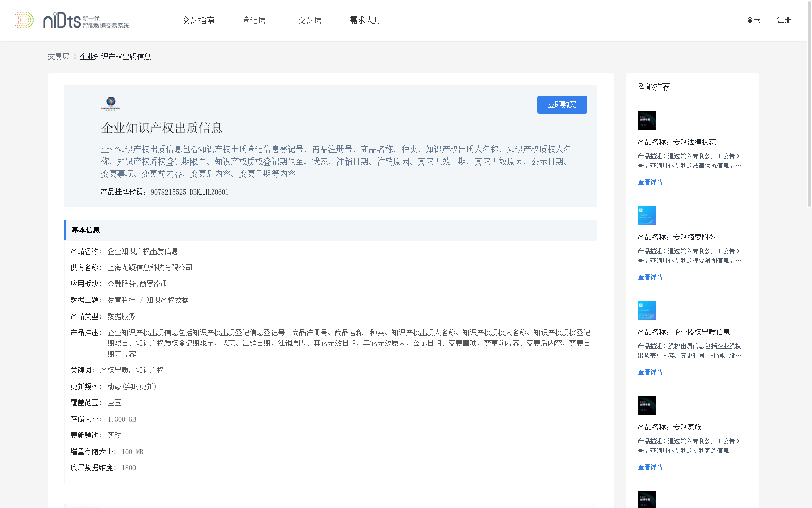The image size is (812, 508).
Task: View details for 专利摘要附图
Action: click(x=650, y=277)
